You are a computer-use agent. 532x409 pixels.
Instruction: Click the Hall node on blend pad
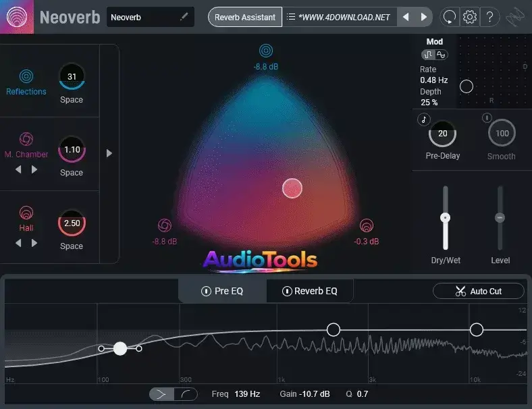(367, 225)
